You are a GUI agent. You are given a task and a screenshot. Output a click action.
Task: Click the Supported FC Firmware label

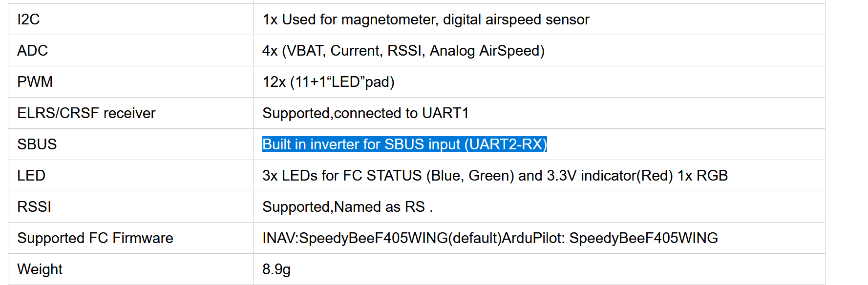click(95, 238)
